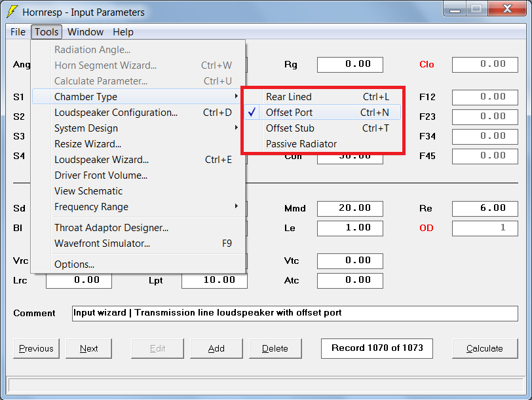This screenshot has height=400, width=532.
Task: Click the red OD label
Action: (x=426, y=228)
